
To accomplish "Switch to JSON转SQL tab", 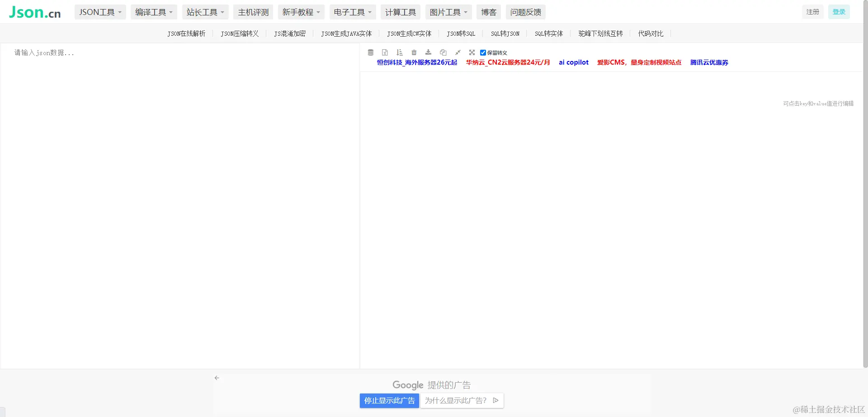I will click(461, 33).
